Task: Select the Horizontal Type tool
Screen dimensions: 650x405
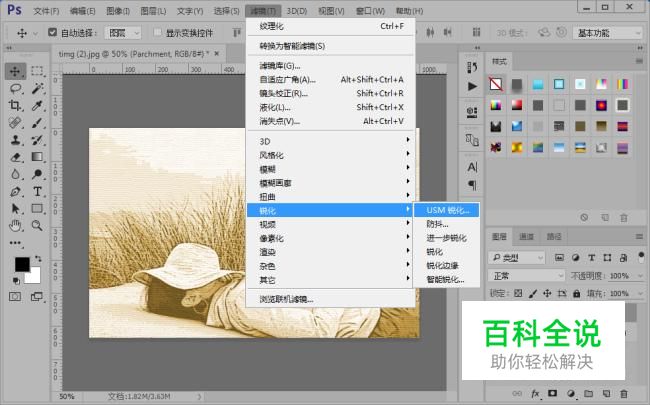Action: [37, 191]
